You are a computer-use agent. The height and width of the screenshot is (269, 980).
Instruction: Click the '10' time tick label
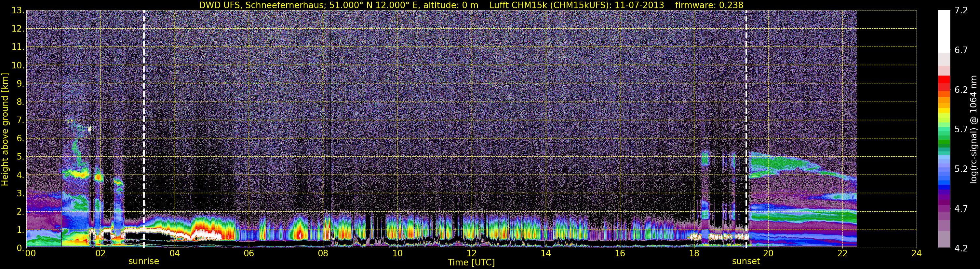coord(397,253)
